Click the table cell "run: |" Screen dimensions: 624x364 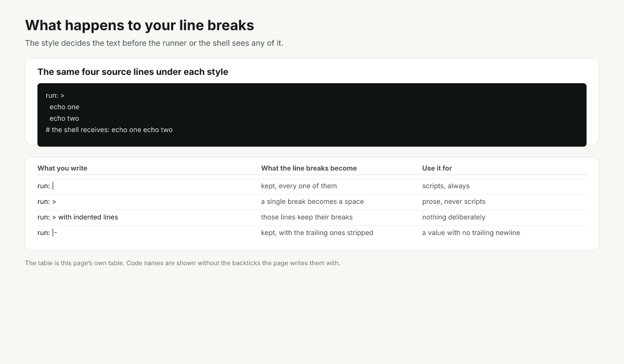(46, 186)
